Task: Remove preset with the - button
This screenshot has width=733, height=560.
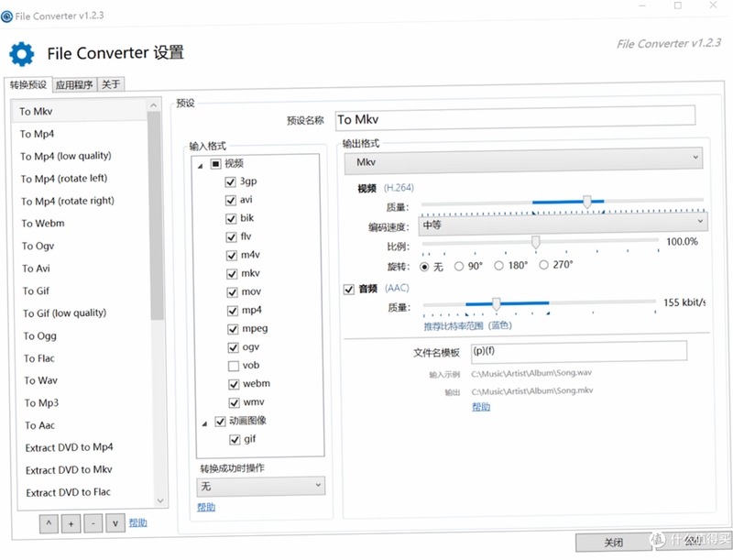Action: (x=93, y=523)
